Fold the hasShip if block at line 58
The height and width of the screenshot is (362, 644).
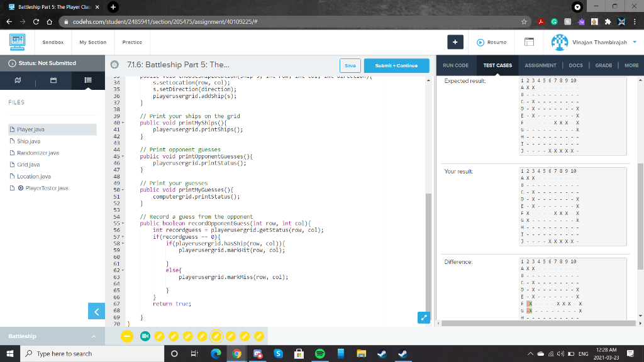123,243
